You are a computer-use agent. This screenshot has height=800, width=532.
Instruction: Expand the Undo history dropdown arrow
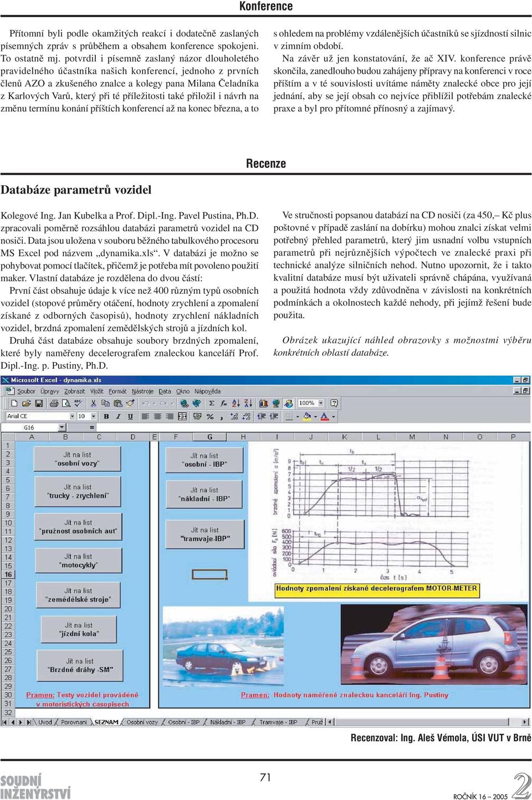point(154,403)
